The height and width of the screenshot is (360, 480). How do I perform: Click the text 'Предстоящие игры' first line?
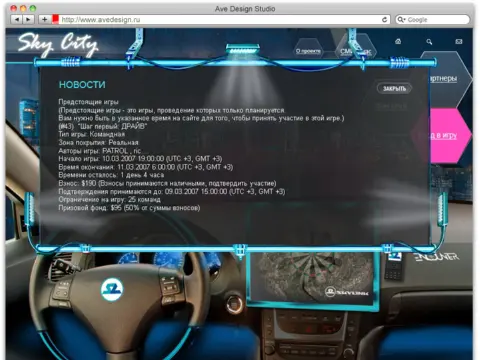(x=88, y=102)
